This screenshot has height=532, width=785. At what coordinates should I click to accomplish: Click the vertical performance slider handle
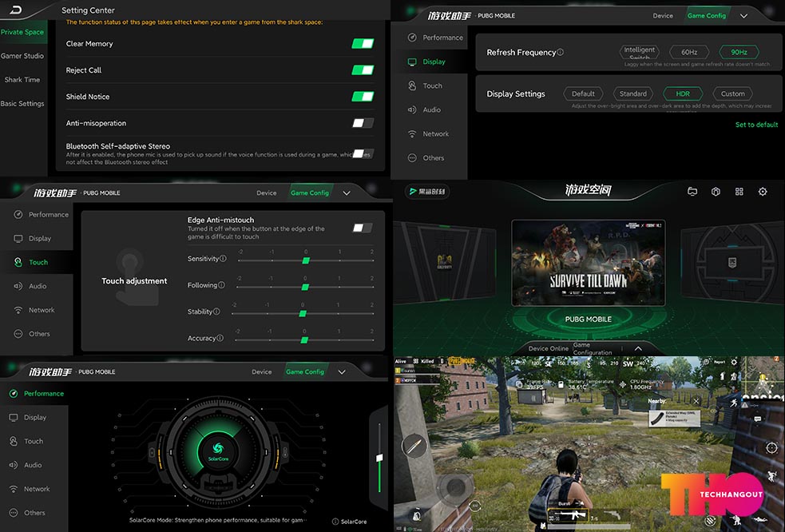(x=379, y=458)
